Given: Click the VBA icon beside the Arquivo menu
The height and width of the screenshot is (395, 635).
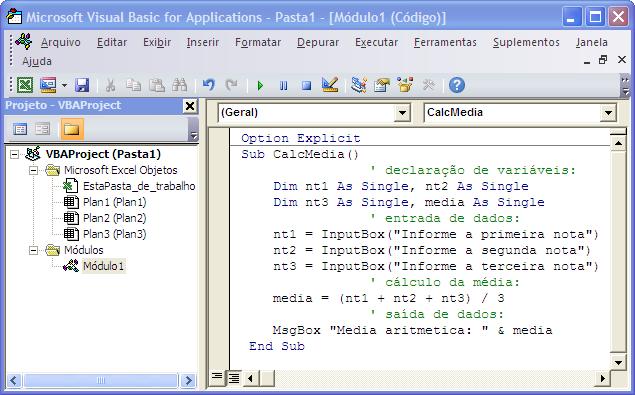Looking at the screenshot, I should [23, 42].
